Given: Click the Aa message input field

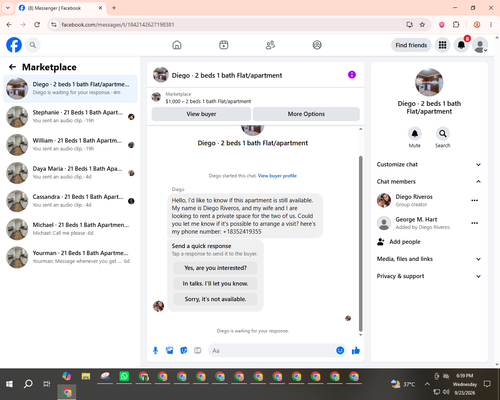Looking at the screenshot, I should 271,350.
